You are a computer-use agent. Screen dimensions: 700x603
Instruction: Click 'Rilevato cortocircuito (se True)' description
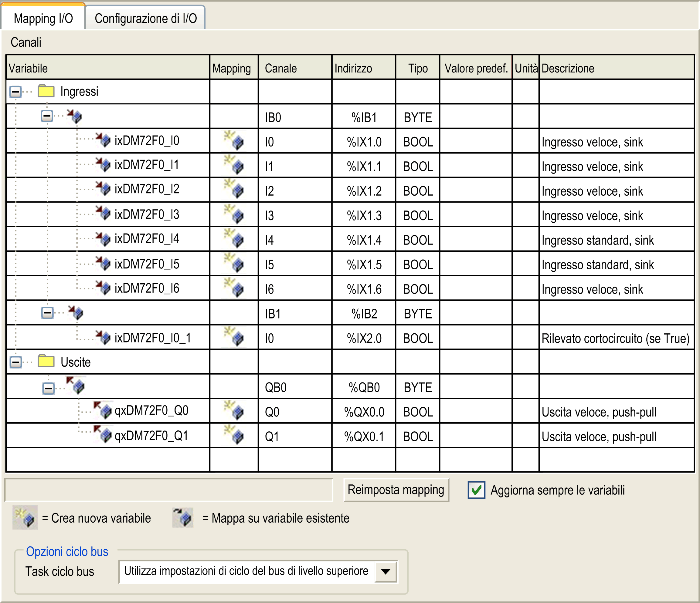(x=615, y=338)
